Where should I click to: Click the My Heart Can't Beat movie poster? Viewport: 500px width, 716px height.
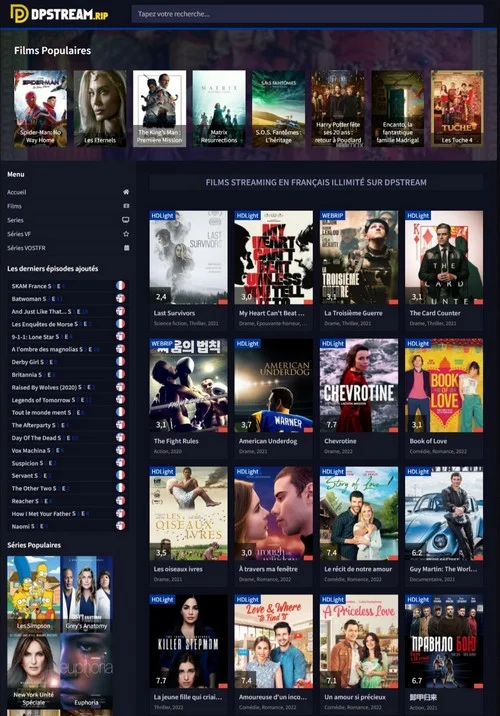point(274,257)
